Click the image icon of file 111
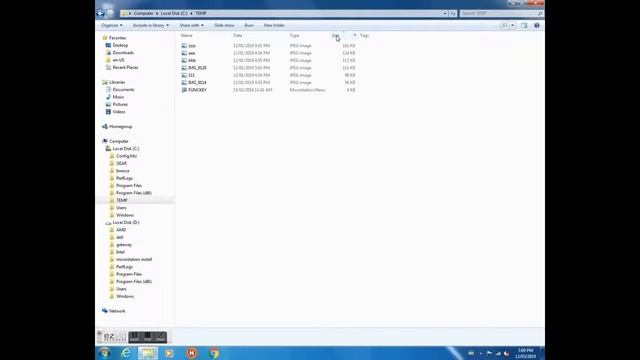This screenshot has height=360, width=640. point(184,75)
